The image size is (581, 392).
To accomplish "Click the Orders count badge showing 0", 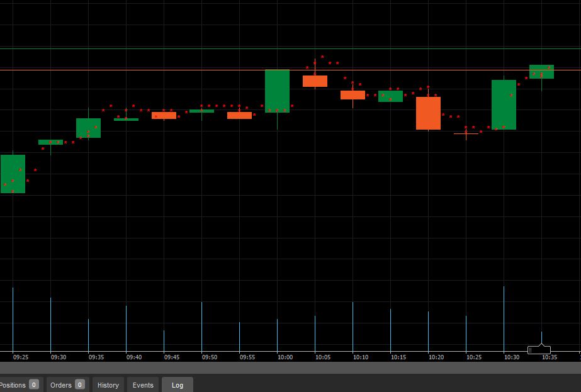I will pos(80,384).
